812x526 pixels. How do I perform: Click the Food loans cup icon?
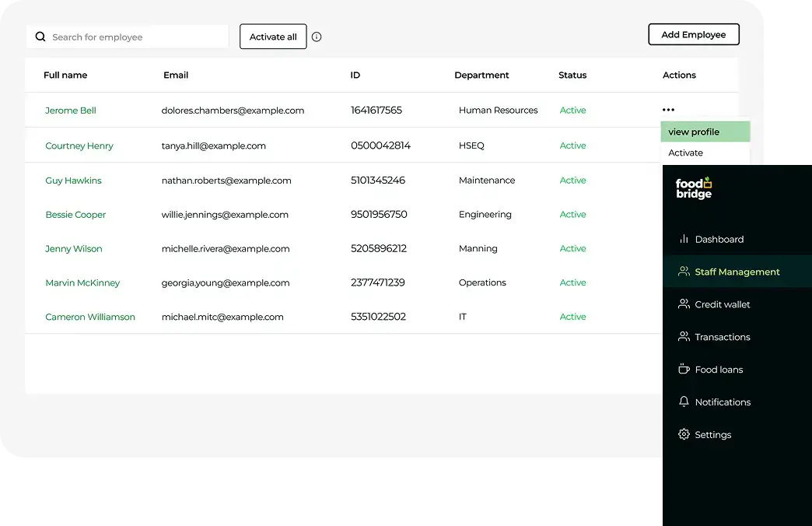point(684,370)
